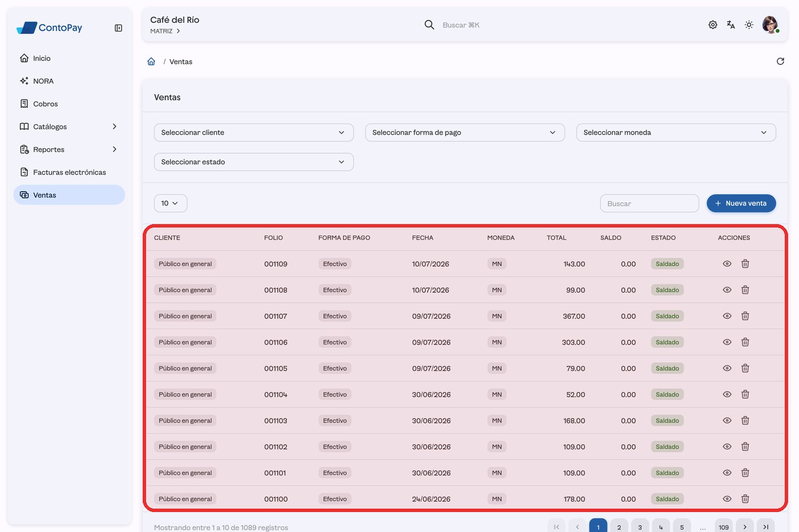Image resolution: width=799 pixels, height=532 pixels.
Task: View sale 001102 with eye icon
Action: tap(727, 446)
